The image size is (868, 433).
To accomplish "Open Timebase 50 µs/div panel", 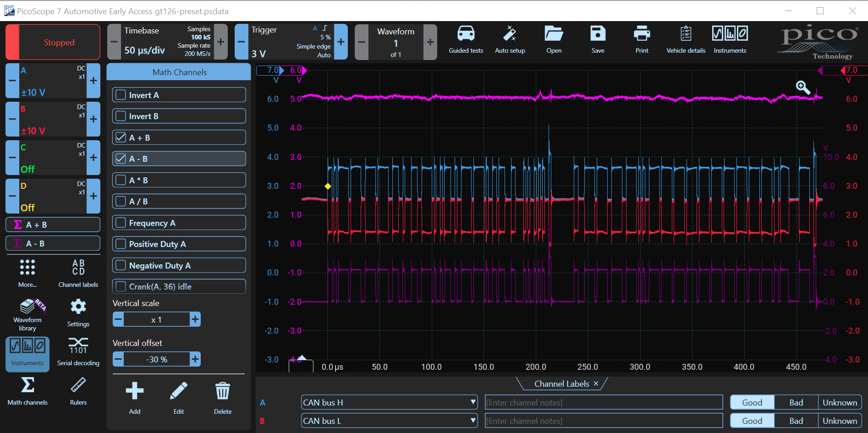I will tap(167, 42).
